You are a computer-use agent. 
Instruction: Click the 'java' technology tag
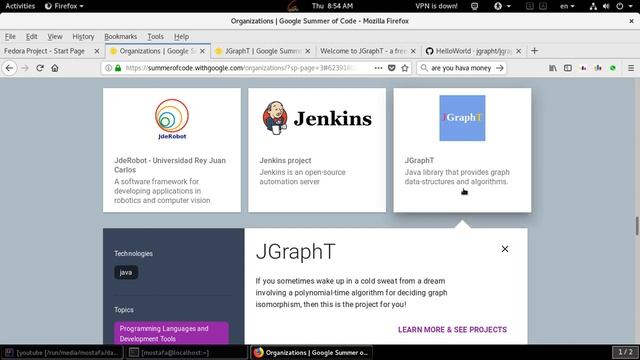[x=126, y=272]
